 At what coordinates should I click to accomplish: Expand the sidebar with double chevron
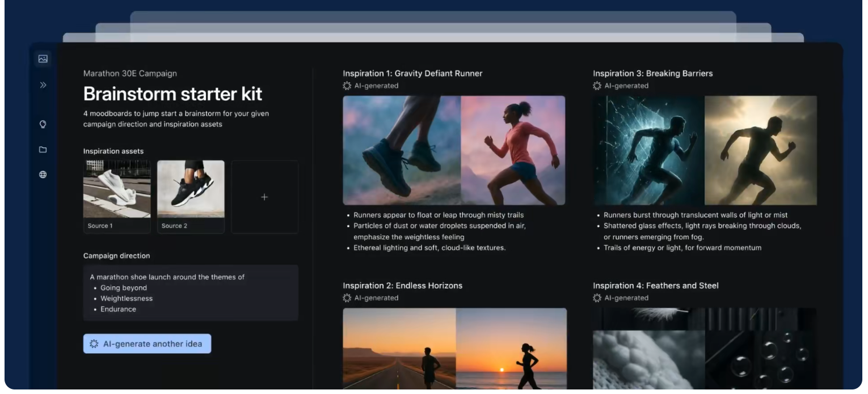pos(43,85)
